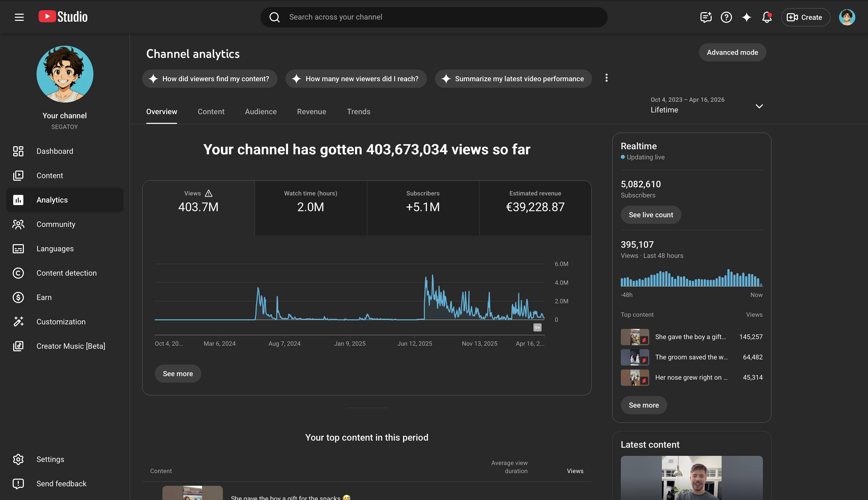Click the comment feedback icon in top bar

coord(706,17)
